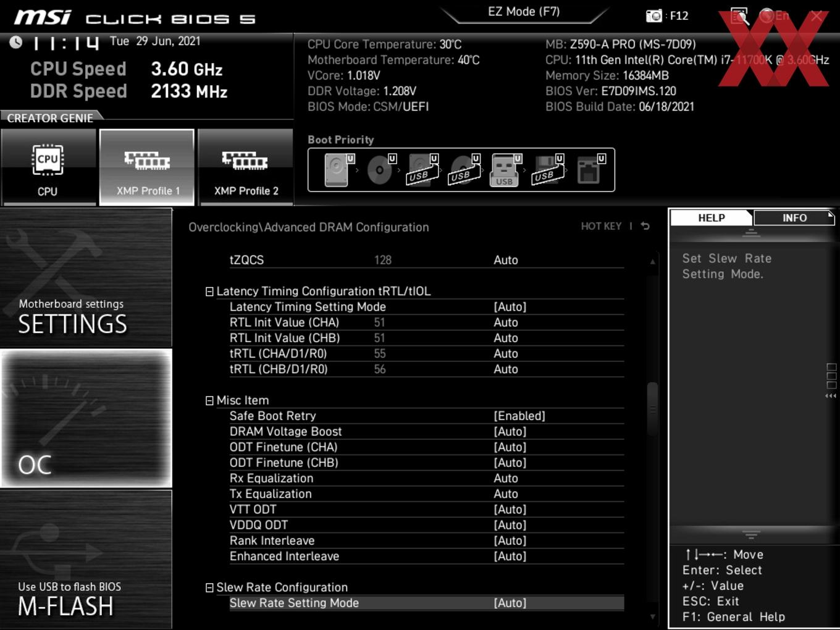The image size is (840, 630).
Task: Click the help panel scroll down handle
Action: point(751,535)
